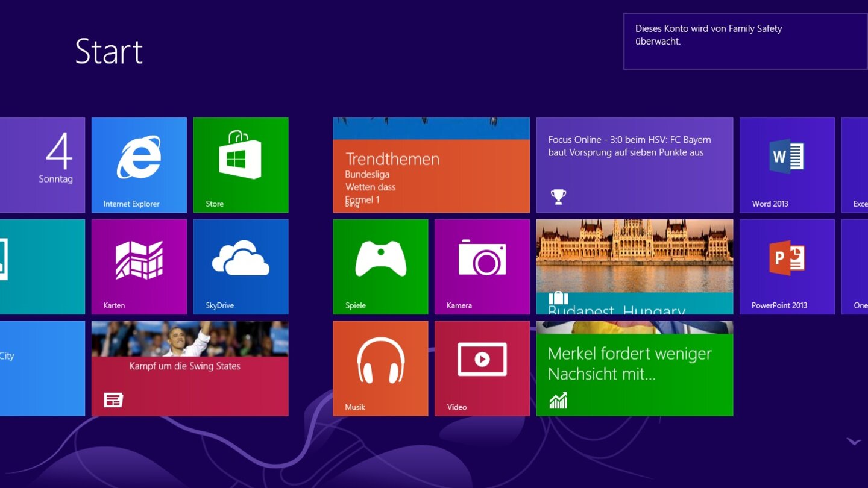Screen dimensions: 868x488
Task: Open the partially visible OneNote tile
Action: coord(855,267)
